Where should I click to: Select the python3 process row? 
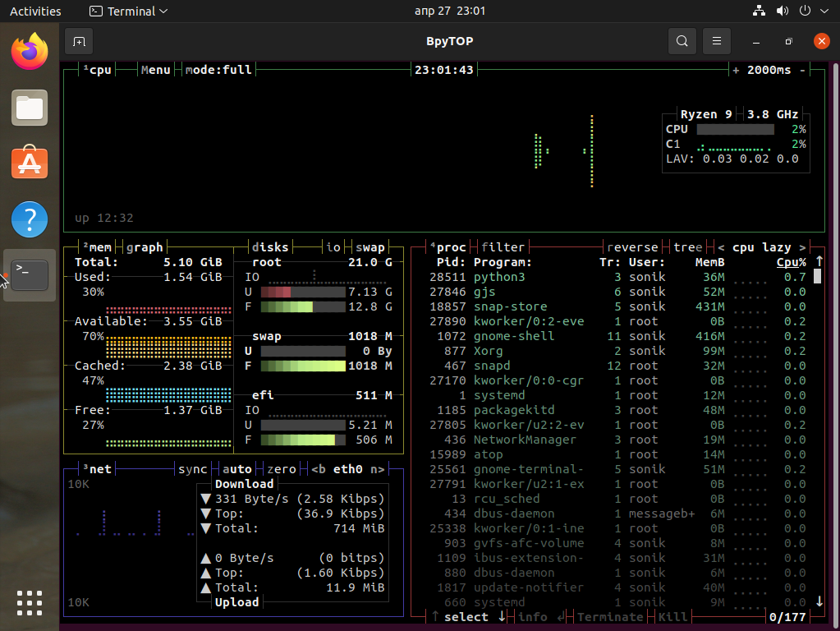tap(499, 277)
